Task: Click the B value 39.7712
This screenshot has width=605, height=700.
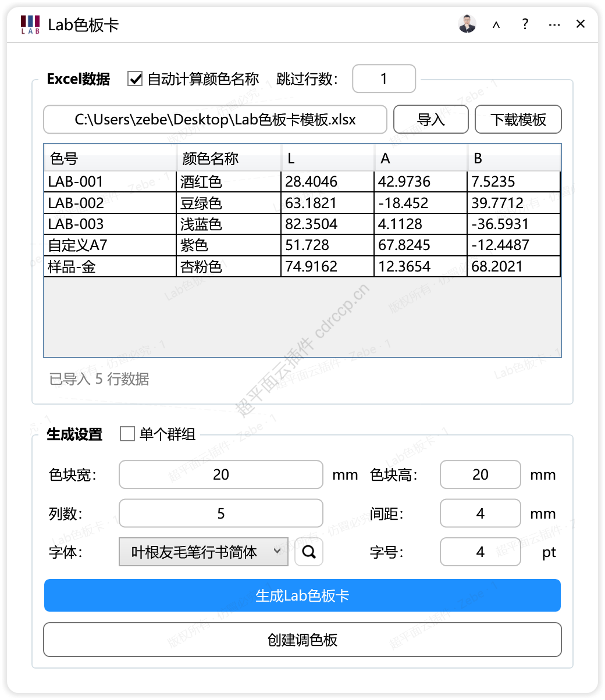Action: [514, 203]
